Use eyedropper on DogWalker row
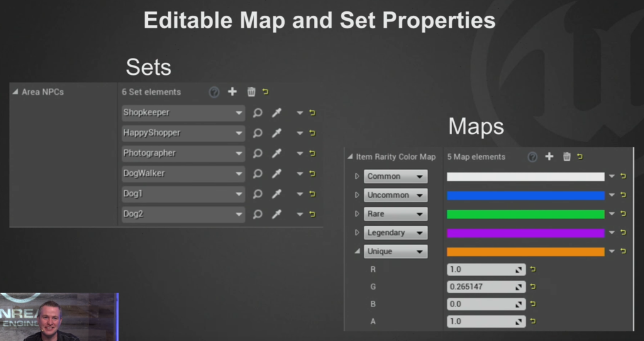Image resolution: width=644 pixels, height=341 pixels. pyautogui.click(x=277, y=174)
